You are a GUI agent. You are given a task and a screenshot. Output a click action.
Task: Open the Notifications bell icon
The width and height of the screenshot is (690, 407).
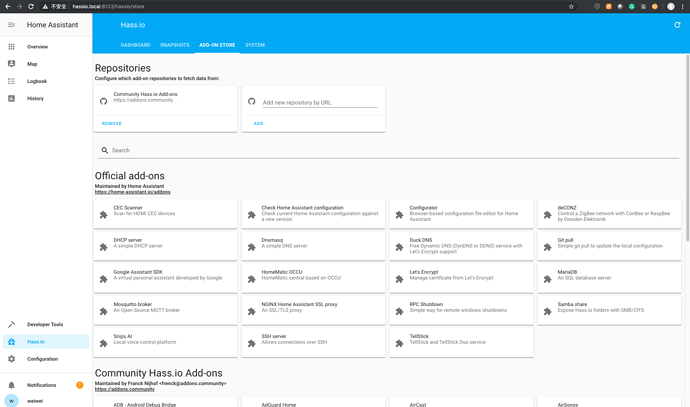coord(11,385)
